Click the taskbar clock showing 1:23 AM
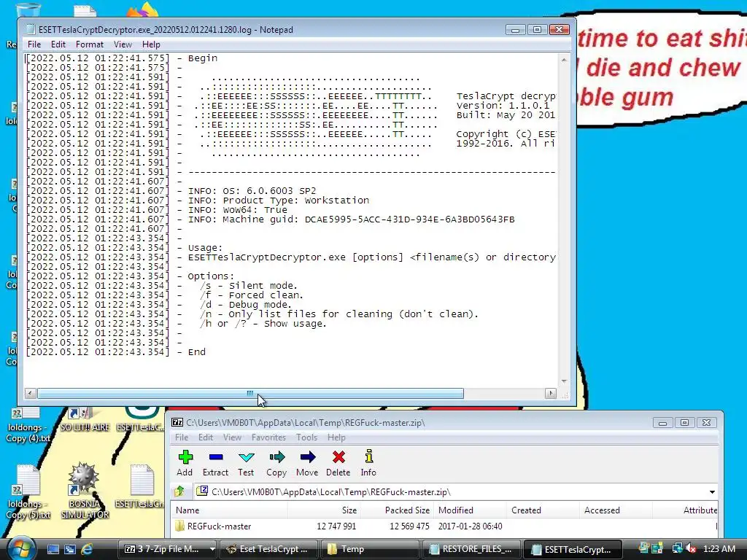This screenshot has height=560, width=747. [x=719, y=548]
